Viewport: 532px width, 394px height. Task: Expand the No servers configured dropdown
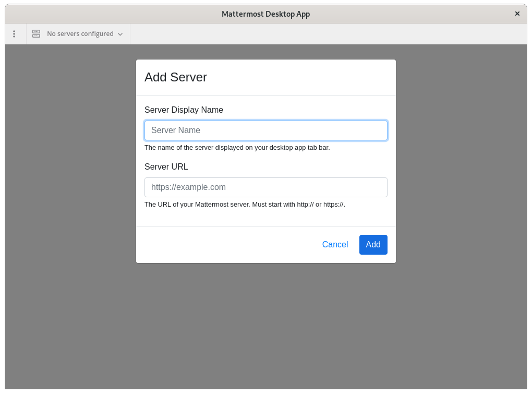coord(78,34)
